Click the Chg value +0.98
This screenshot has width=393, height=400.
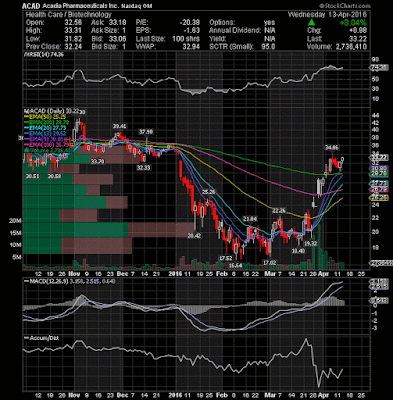(358, 31)
